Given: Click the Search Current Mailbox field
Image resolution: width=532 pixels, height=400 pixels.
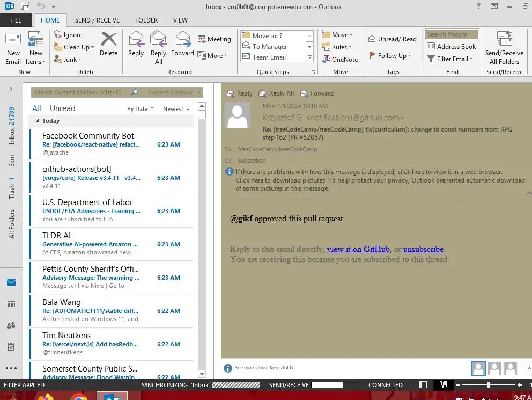Looking at the screenshot, I should [82, 92].
